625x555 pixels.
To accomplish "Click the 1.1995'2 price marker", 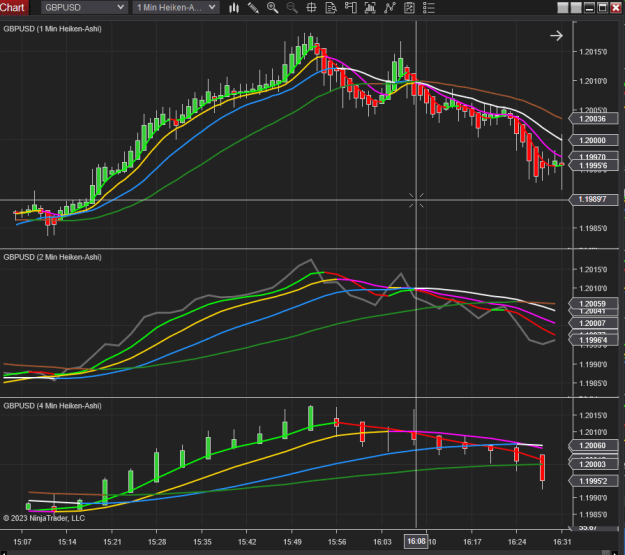I will pos(594,481).
